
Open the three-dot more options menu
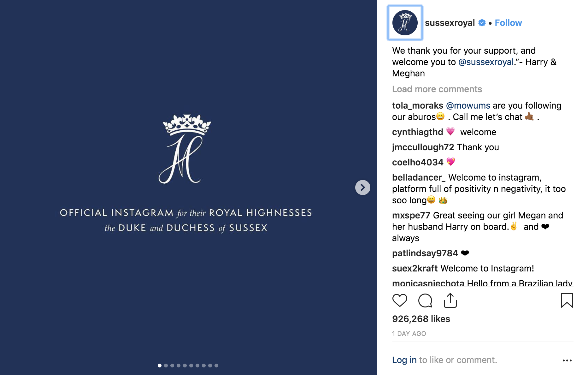(x=567, y=360)
